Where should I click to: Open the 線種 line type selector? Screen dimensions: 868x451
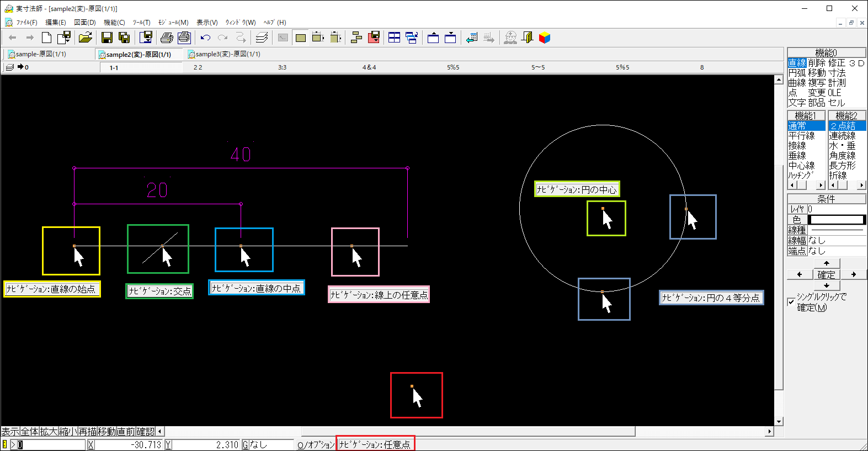(x=837, y=230)
